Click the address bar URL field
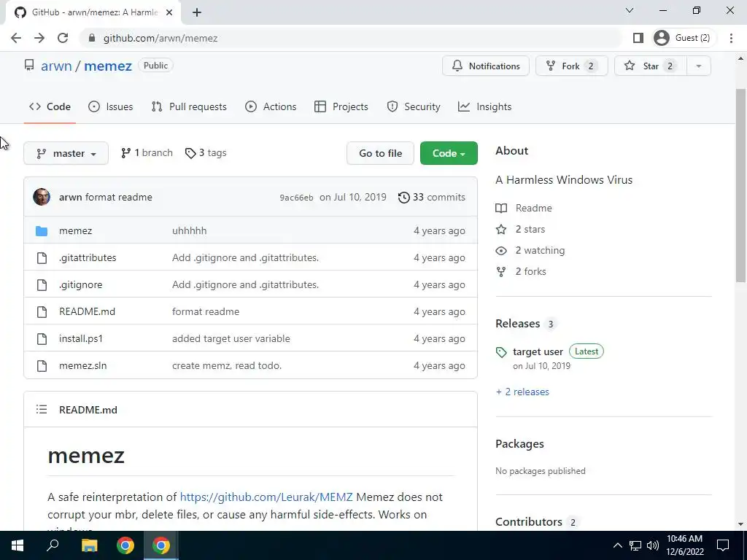The width and height of the screenshot is (747, 560). click(352, 38)
